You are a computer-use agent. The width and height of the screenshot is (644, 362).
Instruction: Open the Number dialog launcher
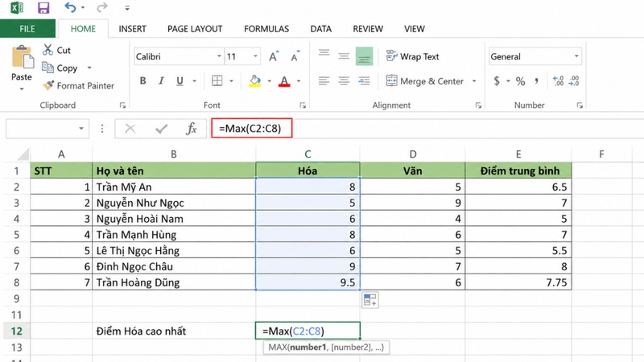point(580,105)
